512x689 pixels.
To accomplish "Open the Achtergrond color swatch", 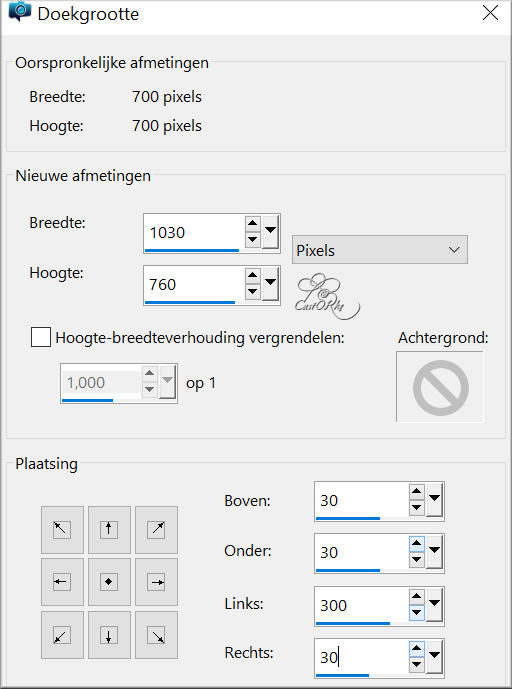I will (440, 387).
